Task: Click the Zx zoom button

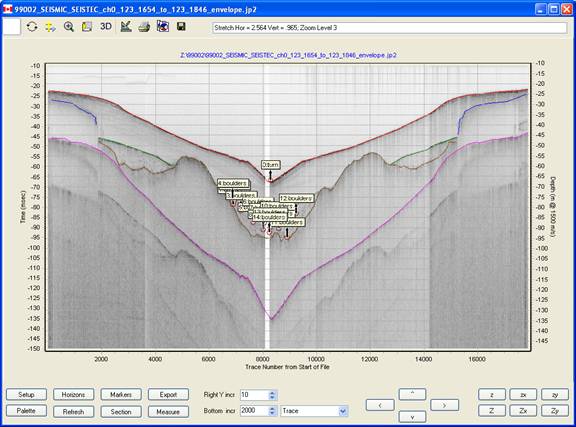Action: pos(523,411)
